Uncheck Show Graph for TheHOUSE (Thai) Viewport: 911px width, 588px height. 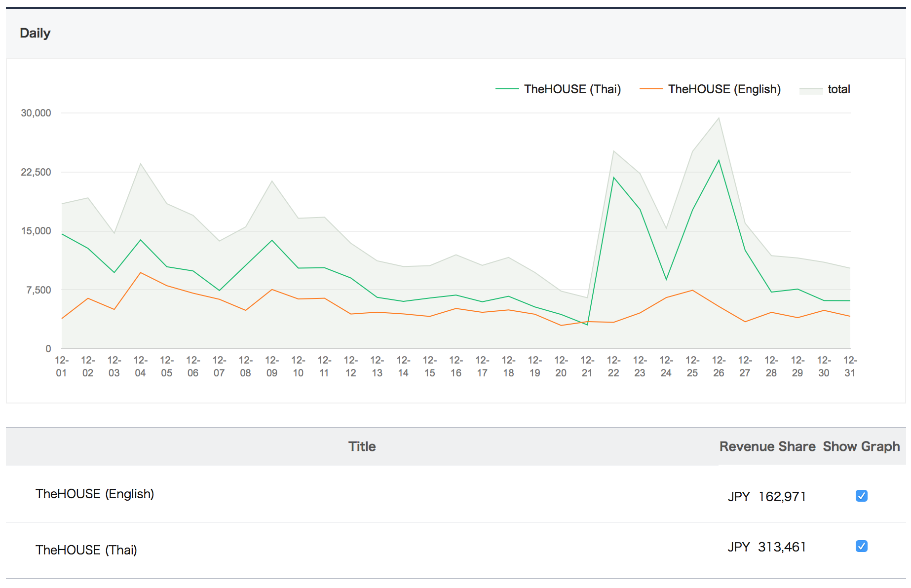(x=861, y=546)
